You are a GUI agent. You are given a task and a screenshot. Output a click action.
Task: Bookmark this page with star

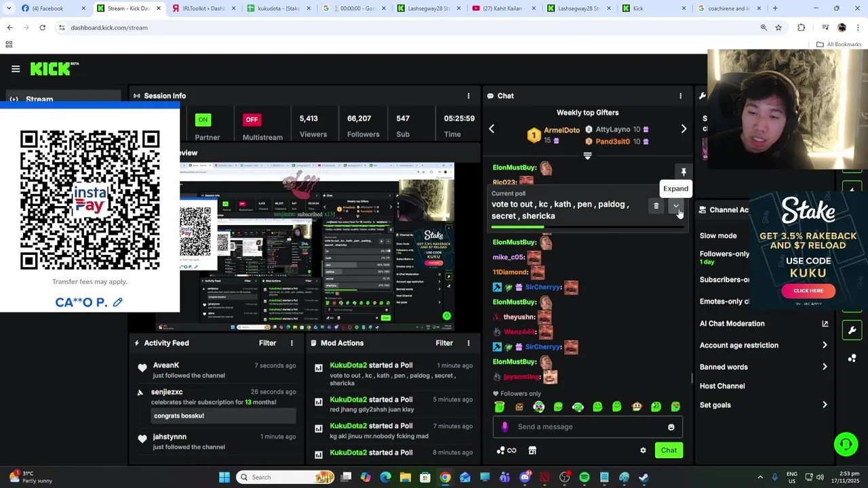pos(778,28)
